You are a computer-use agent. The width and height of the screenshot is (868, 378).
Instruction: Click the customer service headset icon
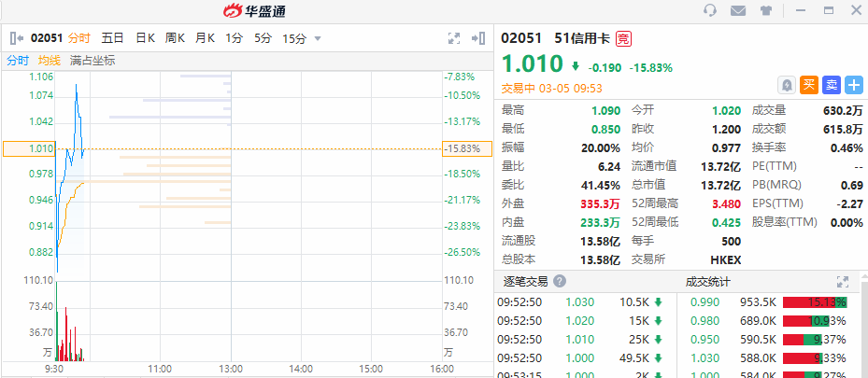tap(710, 10)
